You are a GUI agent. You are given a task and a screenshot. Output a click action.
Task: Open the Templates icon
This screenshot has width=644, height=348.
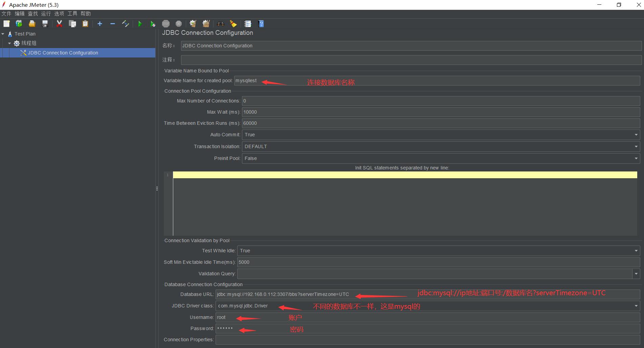point(19,24)
